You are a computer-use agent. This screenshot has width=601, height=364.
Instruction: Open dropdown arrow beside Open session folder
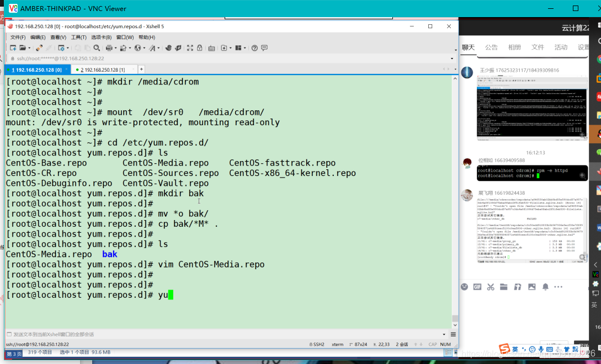pyautogui.click(x=29, y=49)
